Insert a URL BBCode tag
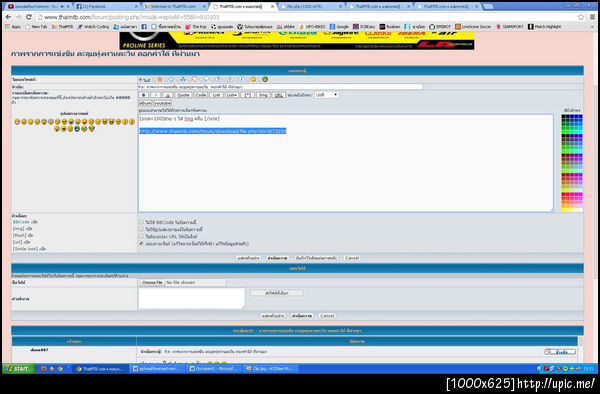The height and width of the screenshot is (394, 600). click(x=279, y=95)
